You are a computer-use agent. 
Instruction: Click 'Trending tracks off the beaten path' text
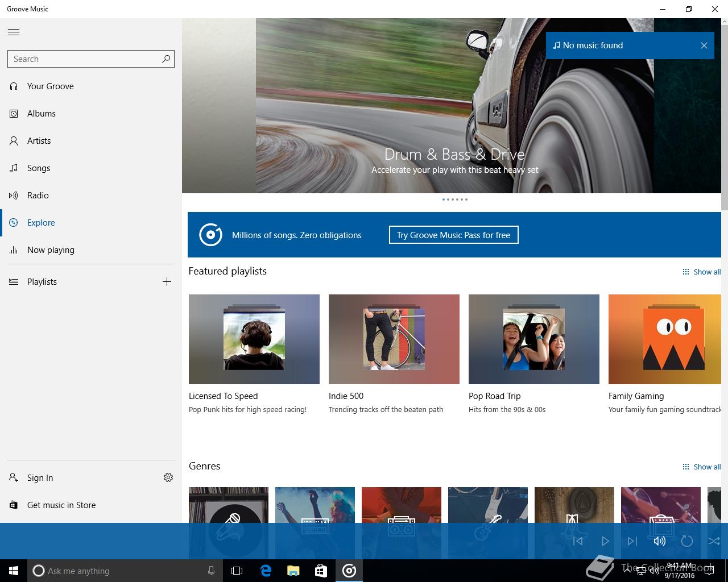pyautogui.click(x=386, y=410)
